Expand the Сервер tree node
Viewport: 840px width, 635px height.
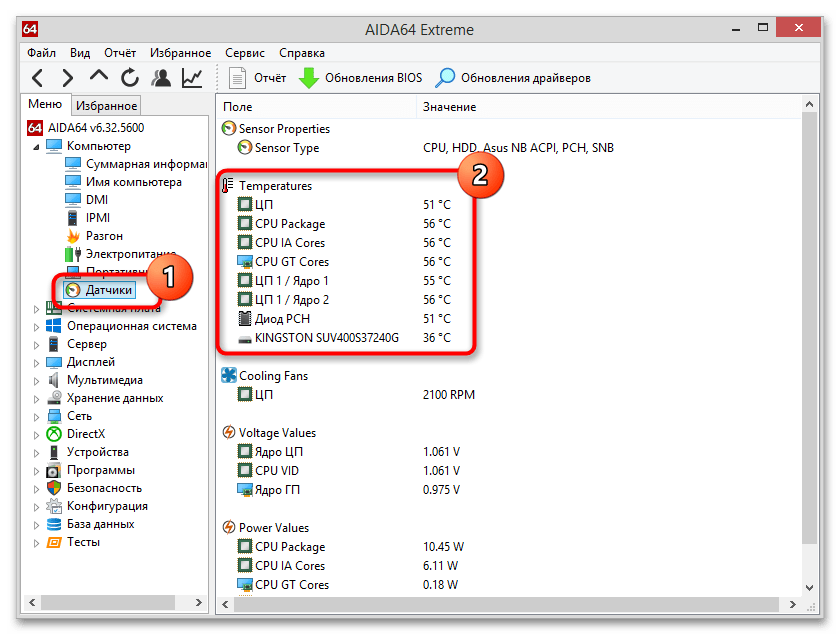[36, 345]
